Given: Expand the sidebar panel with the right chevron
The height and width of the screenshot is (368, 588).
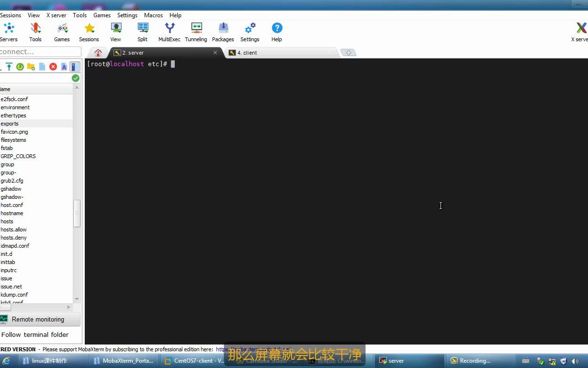Looking at the screenshot, I should point(68,307).
